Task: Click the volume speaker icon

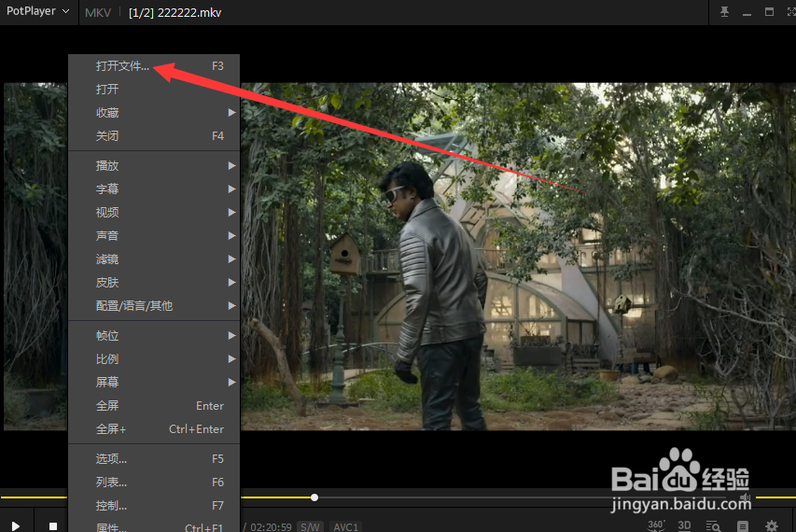Action: coord(746,497)
